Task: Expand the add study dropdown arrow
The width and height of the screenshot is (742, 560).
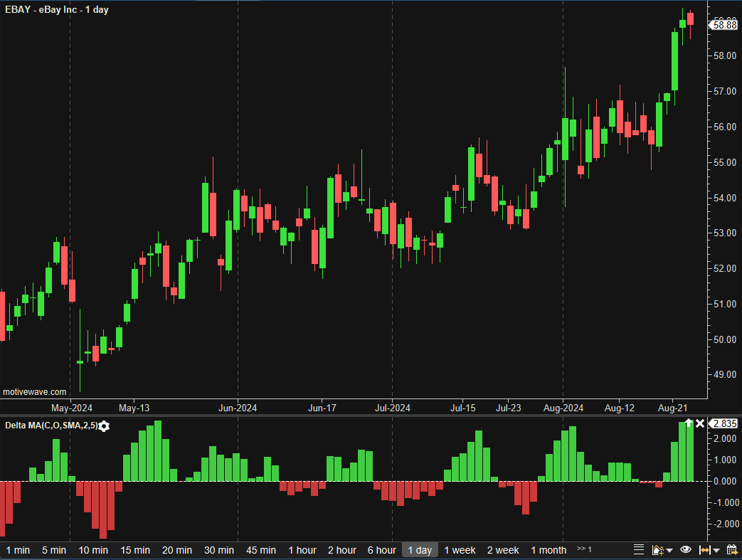Action: coord(669,550)
